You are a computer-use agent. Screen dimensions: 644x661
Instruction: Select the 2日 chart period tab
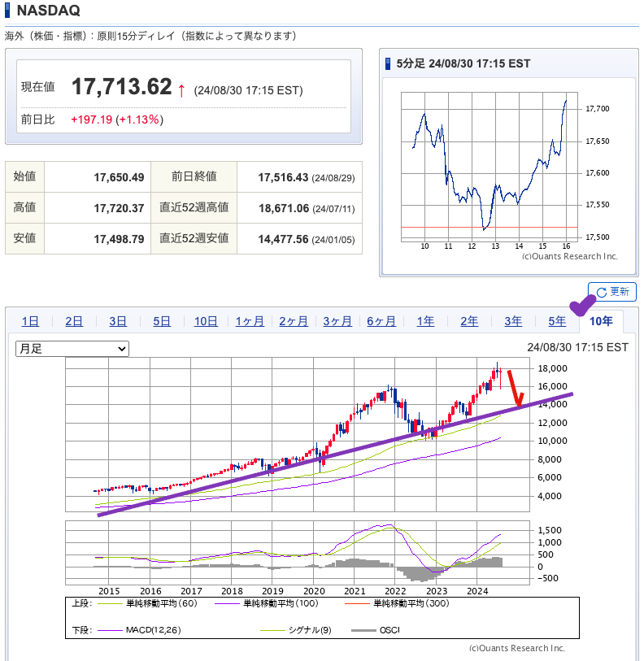(x=74, y=321)
